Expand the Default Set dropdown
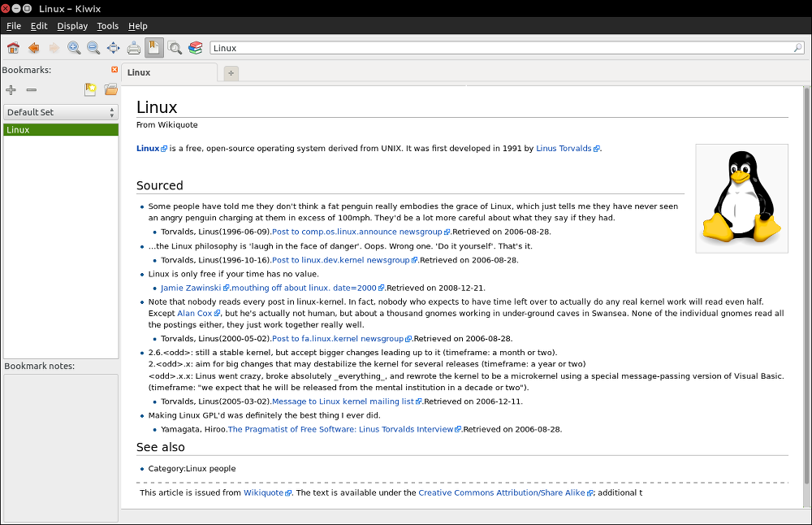812x525 pixels. pyautogui.click(x=61, y=112)
